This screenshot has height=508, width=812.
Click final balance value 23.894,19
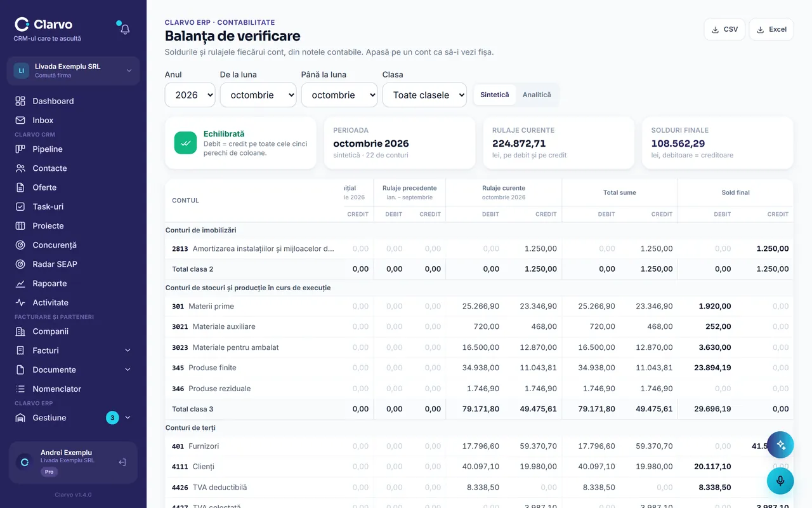pos(712,368)
